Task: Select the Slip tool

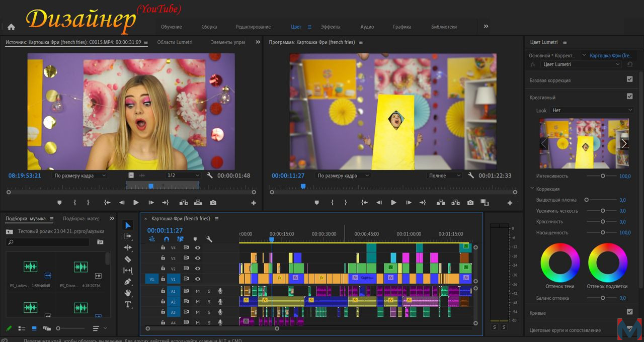Action: tap(128, 271)
